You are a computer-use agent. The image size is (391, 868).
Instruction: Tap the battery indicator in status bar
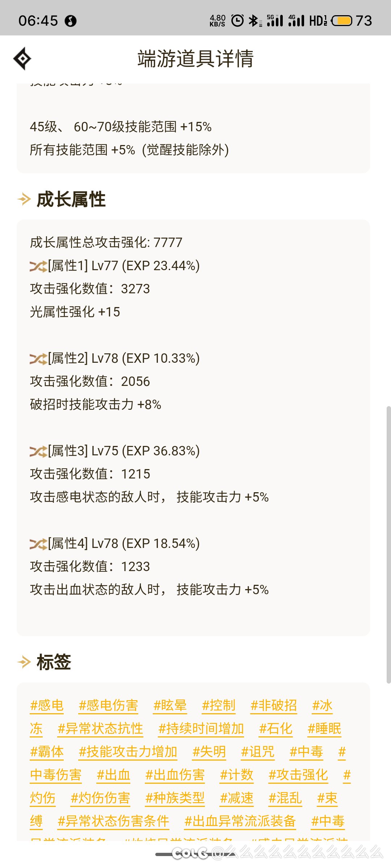(x=341, y=21)
